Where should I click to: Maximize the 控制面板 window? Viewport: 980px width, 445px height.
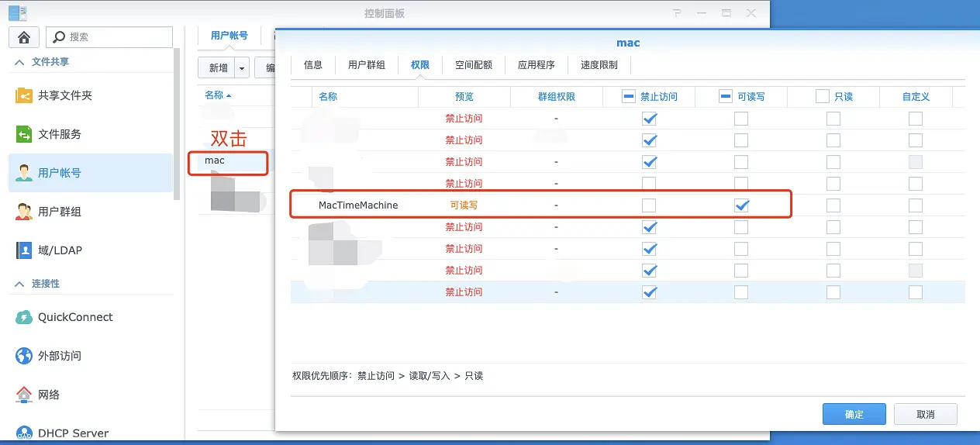click(726, 13)
